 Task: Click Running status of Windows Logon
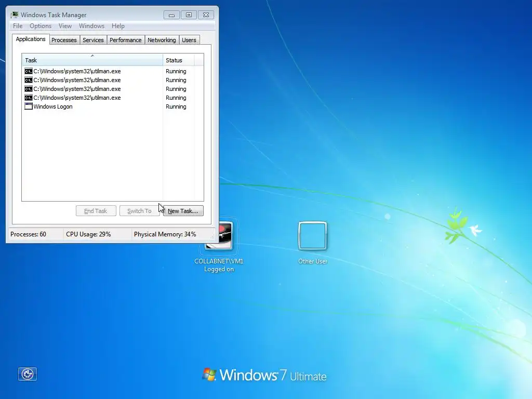coord(176,107)
